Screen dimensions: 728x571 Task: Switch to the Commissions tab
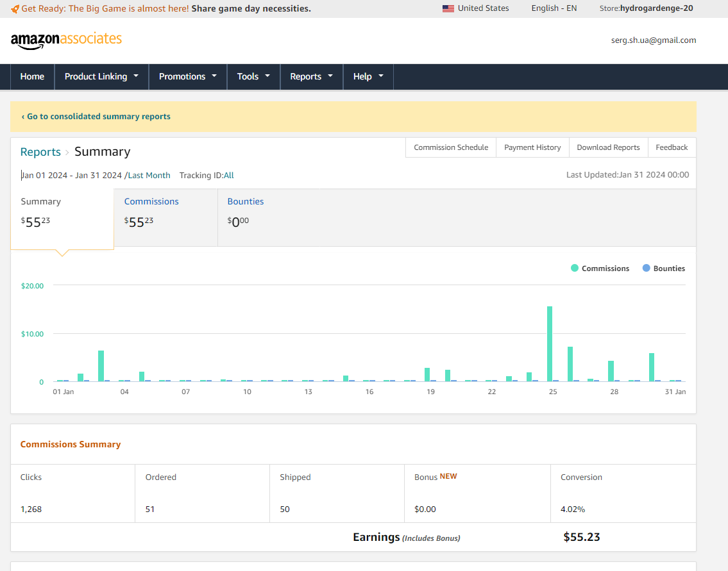[165, 217]
